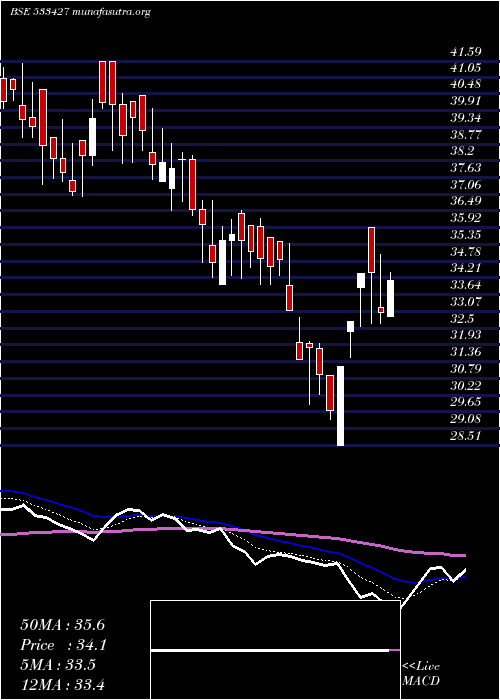Viewport: 500px width, 700px height.
Task: Click the 41.05 price axis label
Action: (x=466, y=68)
